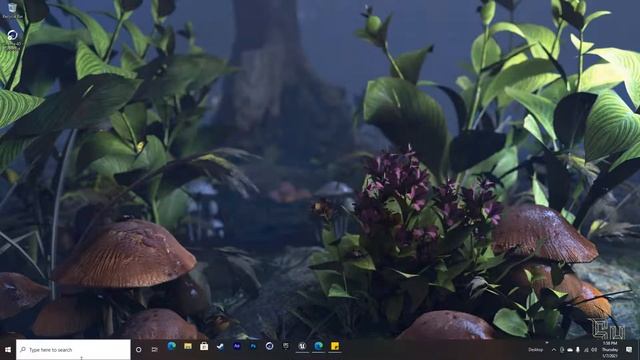640x360 pixels.
Task: Open Microsoft Store from the taskbar
Action: tap(204, 347)
